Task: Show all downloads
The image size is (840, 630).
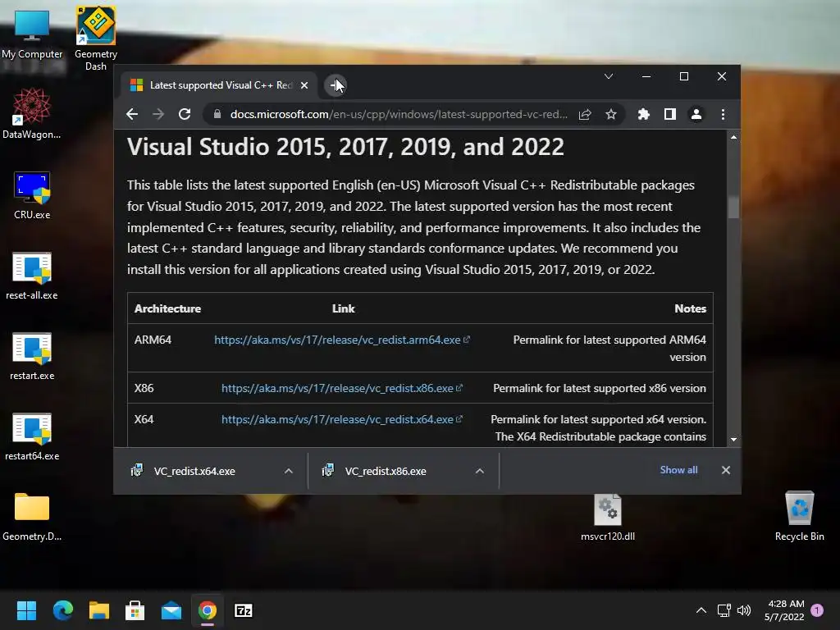Action: [x=678, y=470]
